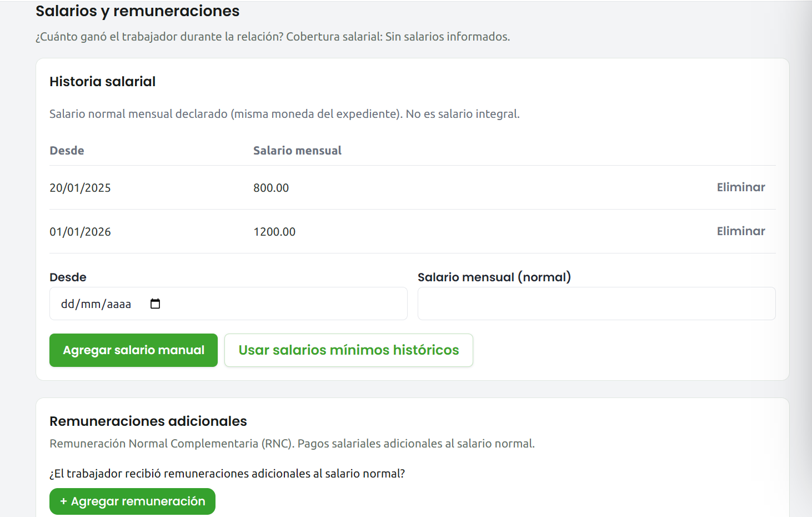This screenshot has width=812, height=517.
Task: Click the 800.00 salary value
Action: [271, 188]
